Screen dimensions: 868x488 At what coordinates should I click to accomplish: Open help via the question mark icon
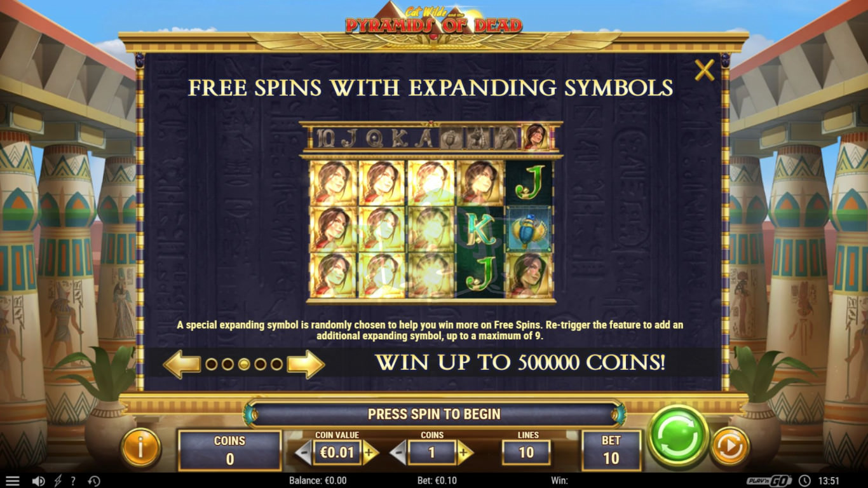coord(74,481)
